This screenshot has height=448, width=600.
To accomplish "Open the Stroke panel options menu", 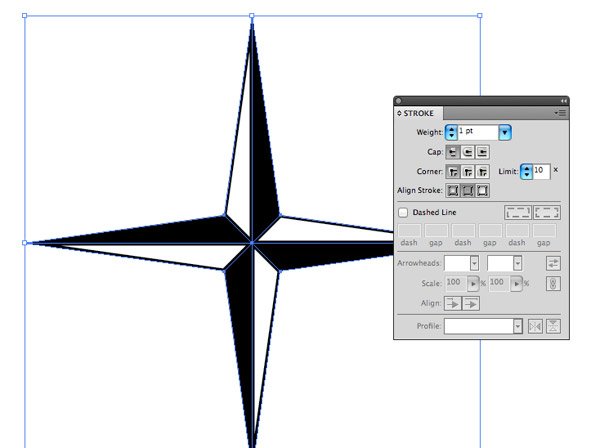I will (560, 114).
